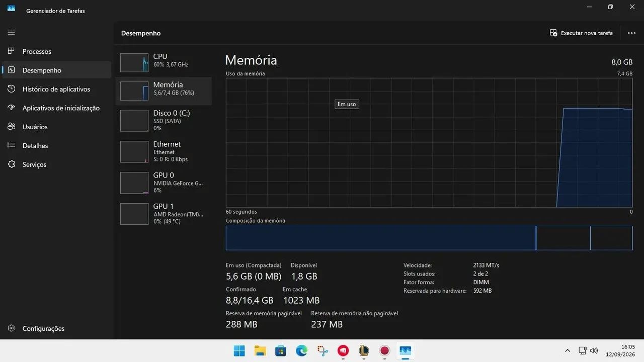Open the three-dot more options menu

[x=632, y=33]
